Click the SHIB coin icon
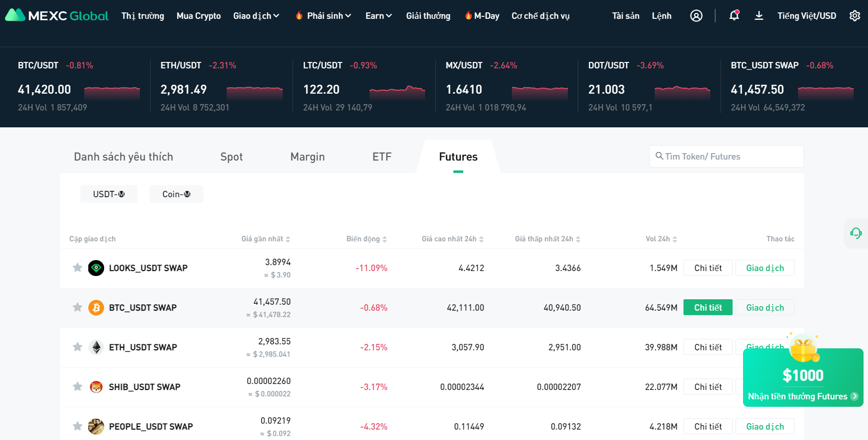This screenshot has width=868, height=440. point(96,387)
